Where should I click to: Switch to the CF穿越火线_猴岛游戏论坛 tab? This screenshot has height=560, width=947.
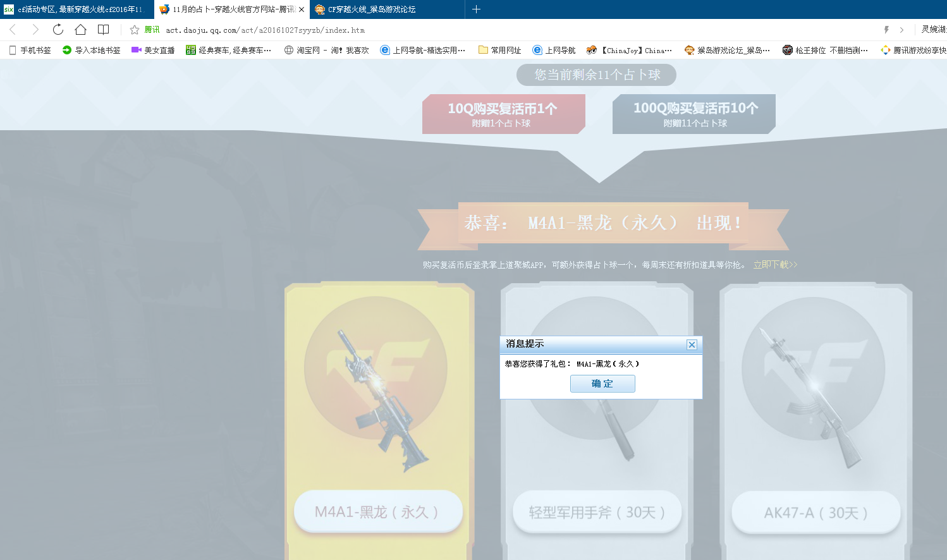click(x=387, y=9)
